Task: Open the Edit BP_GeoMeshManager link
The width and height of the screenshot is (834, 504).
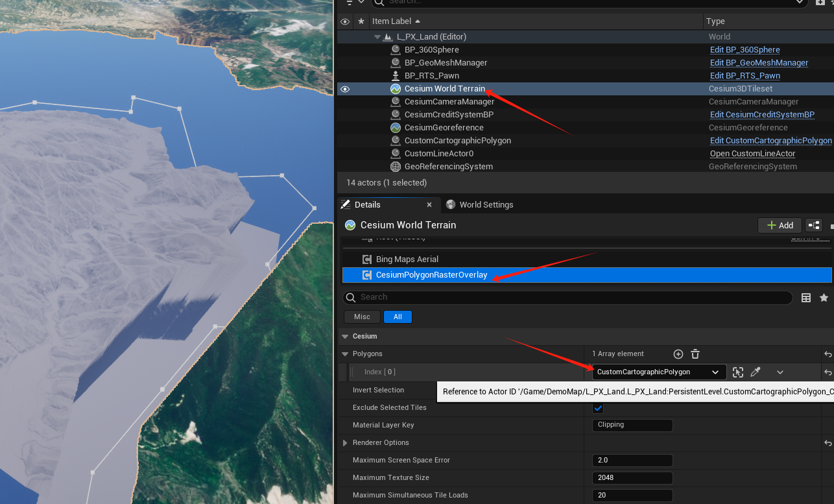Action: tap(759, 63)
